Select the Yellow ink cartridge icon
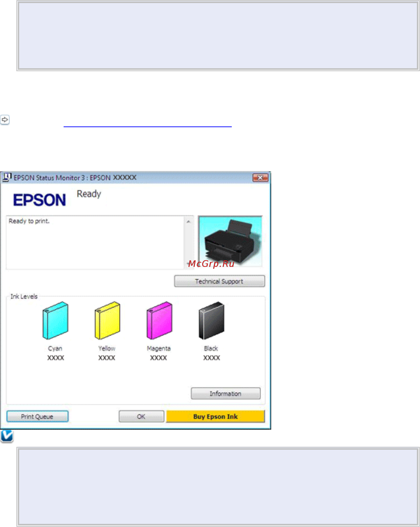The width and height of the screenshot is (420, 527). click(107, 320)
